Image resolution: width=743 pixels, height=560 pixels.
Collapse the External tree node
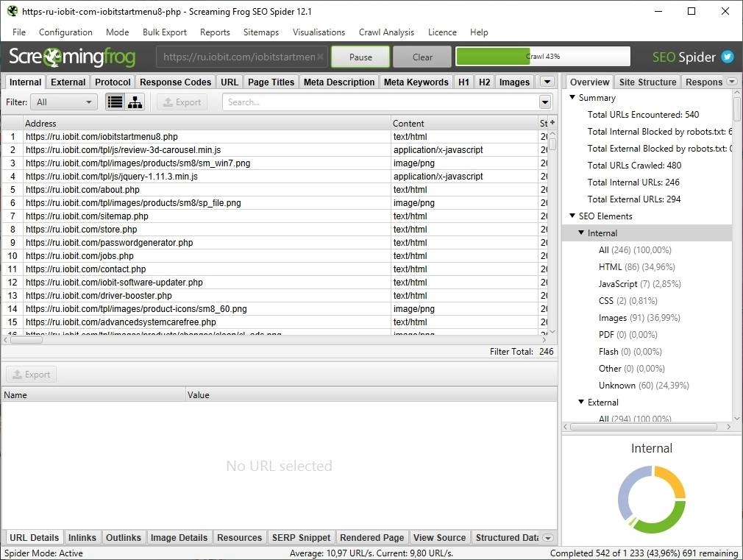coord(581,402)
